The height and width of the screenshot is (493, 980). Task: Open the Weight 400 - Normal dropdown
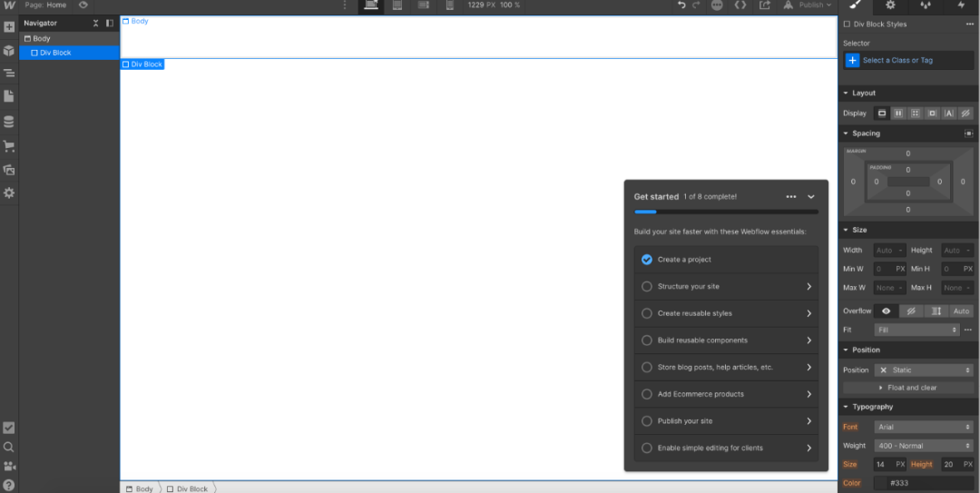924,446
